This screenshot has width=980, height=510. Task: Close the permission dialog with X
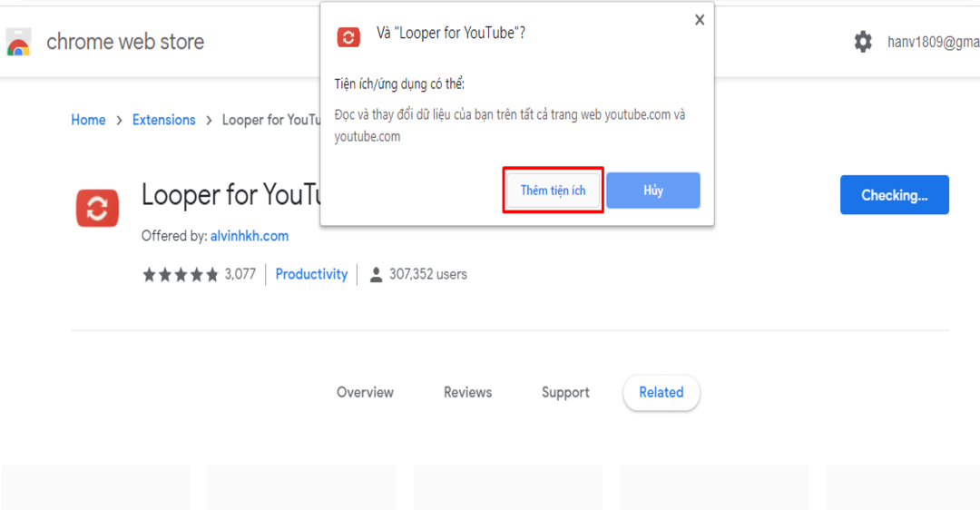pyautogui.click(x=700, y=20)
